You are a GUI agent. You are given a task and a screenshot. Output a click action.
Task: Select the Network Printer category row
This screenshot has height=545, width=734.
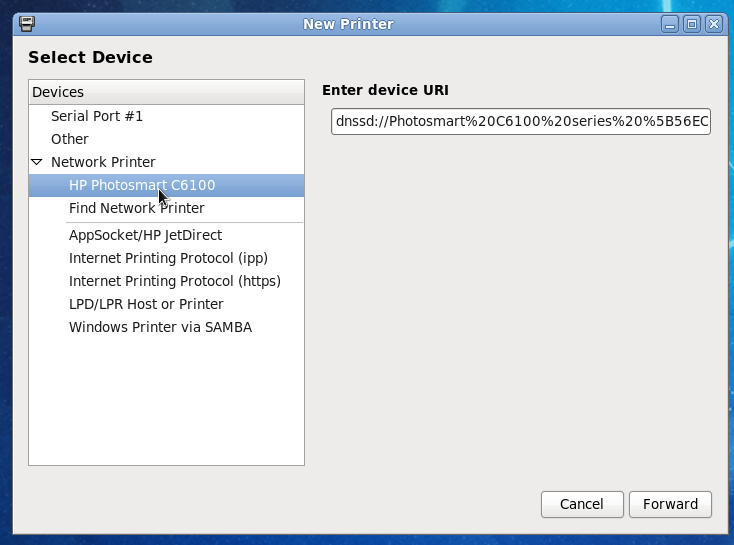(103, 162)
